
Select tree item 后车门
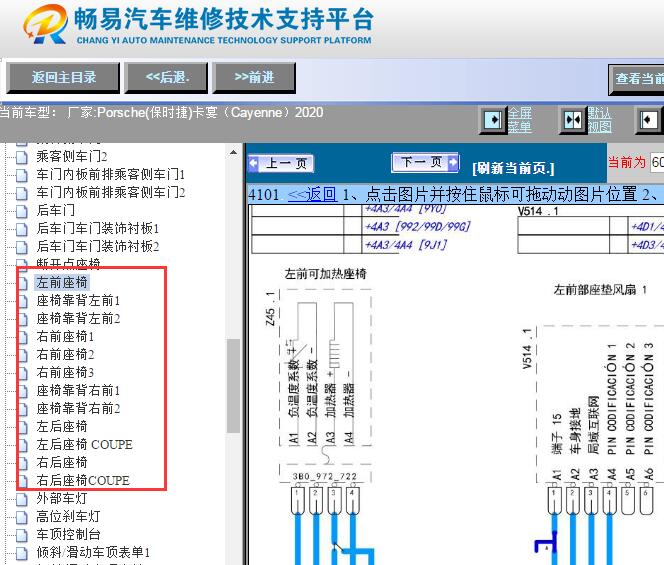pyautogui.click(x=55, y=210)
